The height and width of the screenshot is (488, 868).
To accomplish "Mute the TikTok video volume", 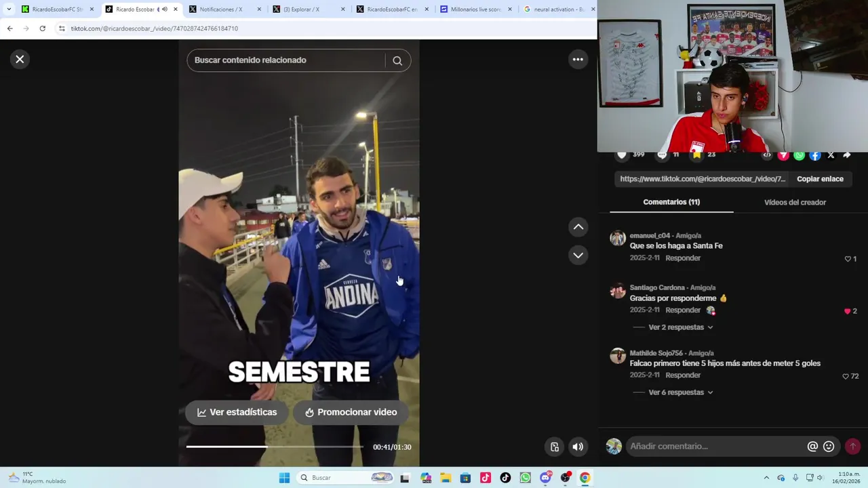I will click(578, 447).
